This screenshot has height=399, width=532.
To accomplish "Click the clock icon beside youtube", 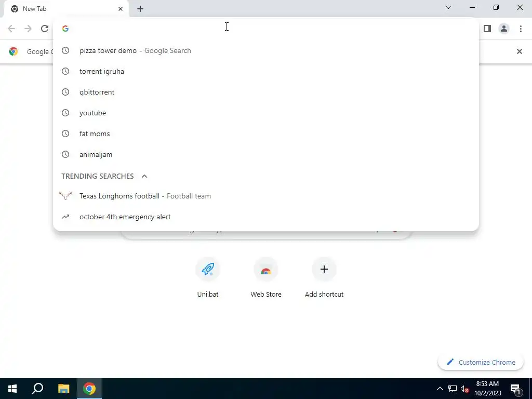I will tap(65, 113).
